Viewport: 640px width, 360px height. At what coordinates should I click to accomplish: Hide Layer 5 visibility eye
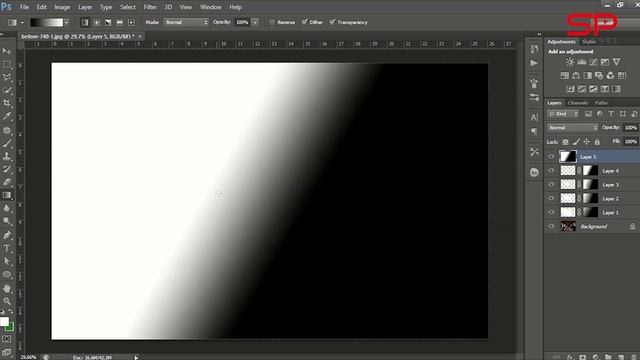(551, 157)
